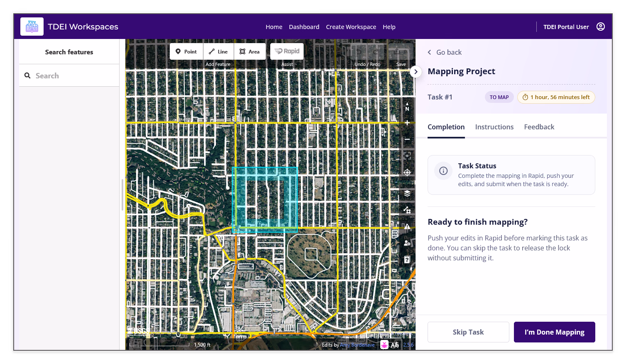
Task: Collapse the side panel with the chevron arrow
Action: (x=416, y=72)
